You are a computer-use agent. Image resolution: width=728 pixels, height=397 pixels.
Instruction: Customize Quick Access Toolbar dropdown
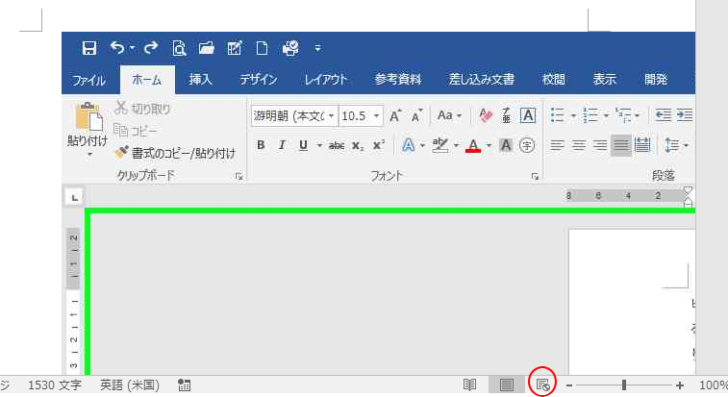(318, 48)
